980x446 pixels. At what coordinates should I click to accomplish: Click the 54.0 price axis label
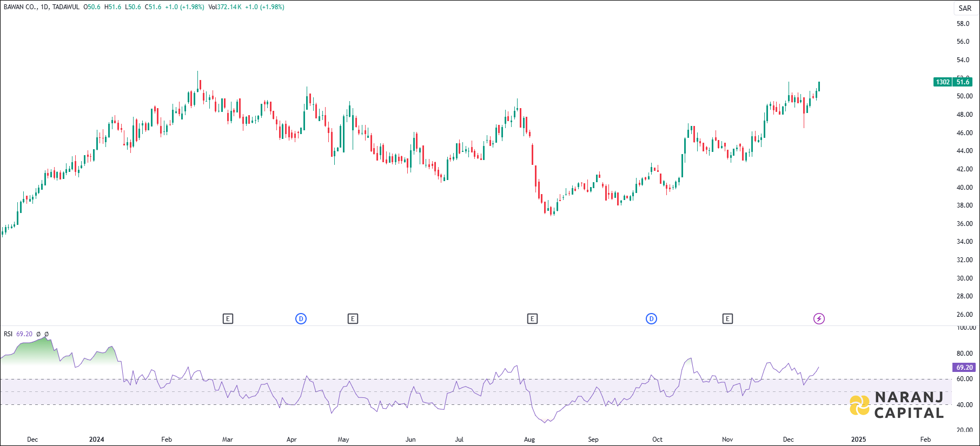pos(963,60)
